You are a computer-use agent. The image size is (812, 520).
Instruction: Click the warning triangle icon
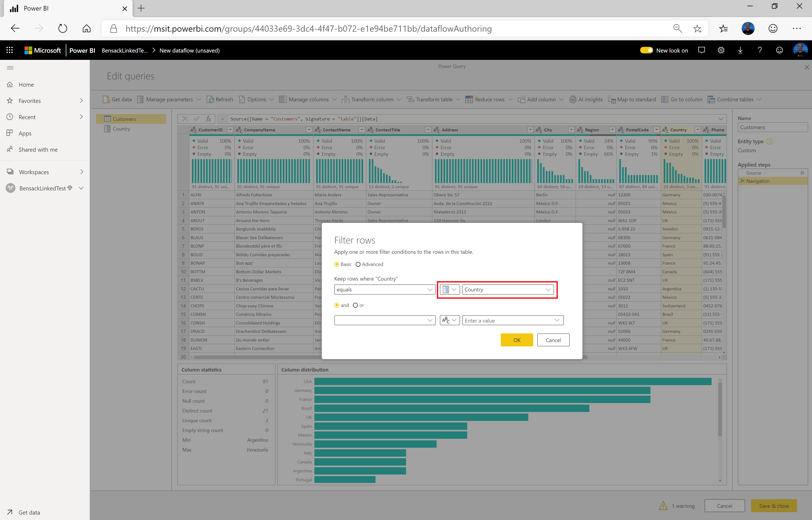click(663, 505)
